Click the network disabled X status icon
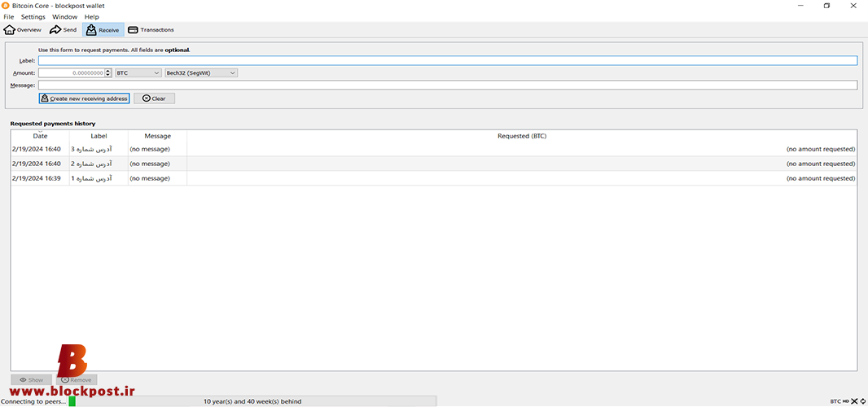 point(855,401)
